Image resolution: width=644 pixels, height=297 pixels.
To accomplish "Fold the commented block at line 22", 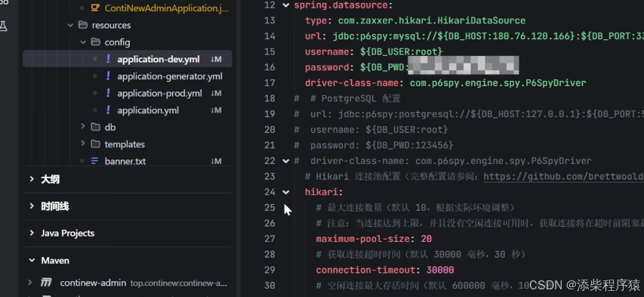I will [x=286, y=161].
